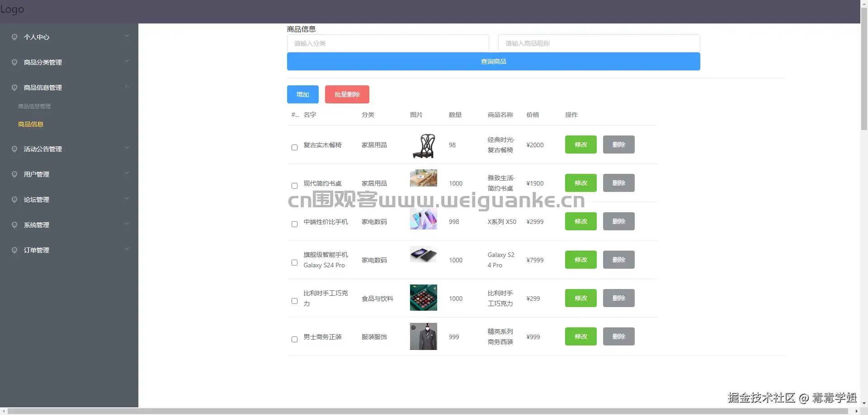Click the pin icon beside 活动公告管理
Viewport: 868px width, 415px height.
click(14, 149)
